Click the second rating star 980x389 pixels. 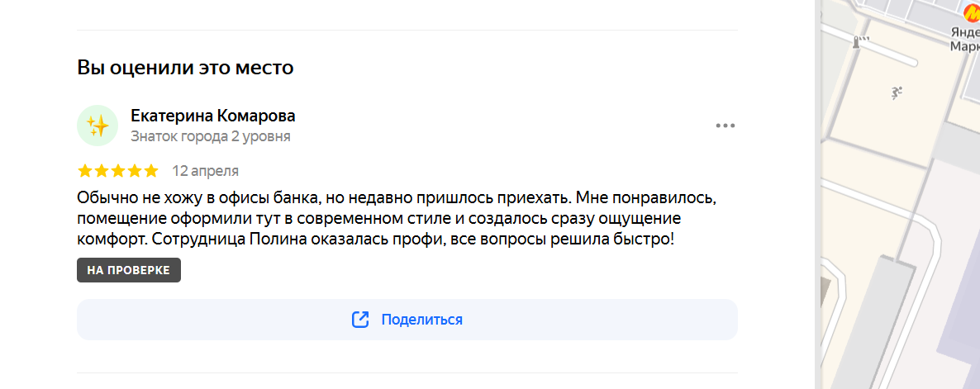pyautogui.click(x=102, y=171)
